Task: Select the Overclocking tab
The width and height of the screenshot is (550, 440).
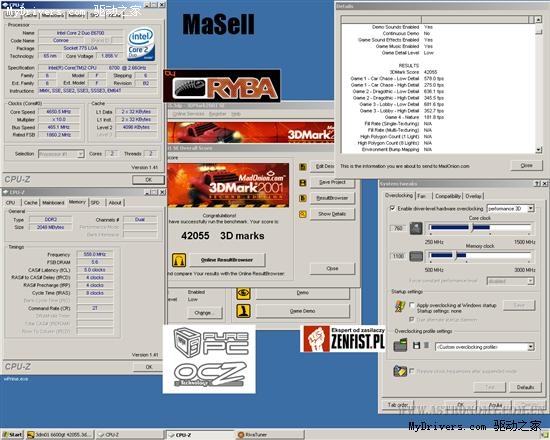Action: coord(399,195)
